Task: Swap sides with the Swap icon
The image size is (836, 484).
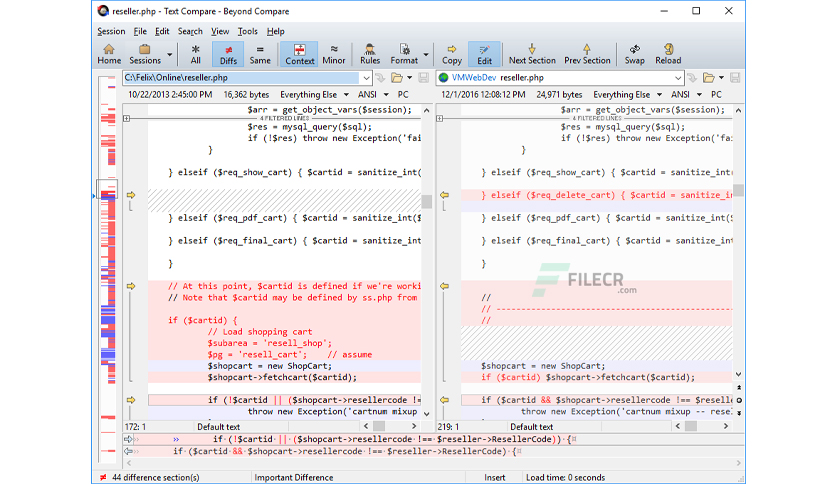Action: pyautogui.click(x=634, y=54)
